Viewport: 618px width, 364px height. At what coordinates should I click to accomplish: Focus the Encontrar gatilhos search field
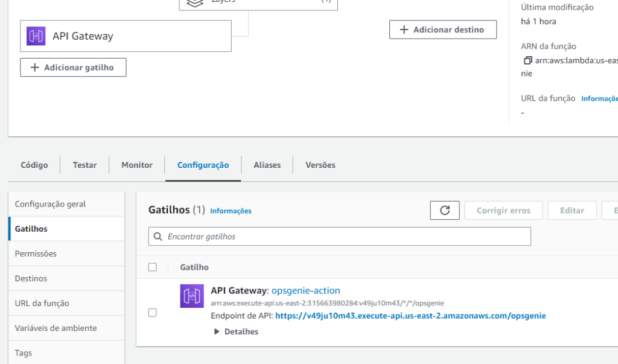coord(344,237)
